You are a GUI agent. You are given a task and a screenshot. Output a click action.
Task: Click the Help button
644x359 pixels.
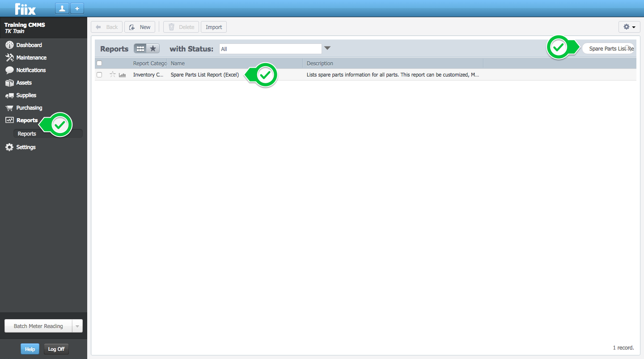click(30, 349)
